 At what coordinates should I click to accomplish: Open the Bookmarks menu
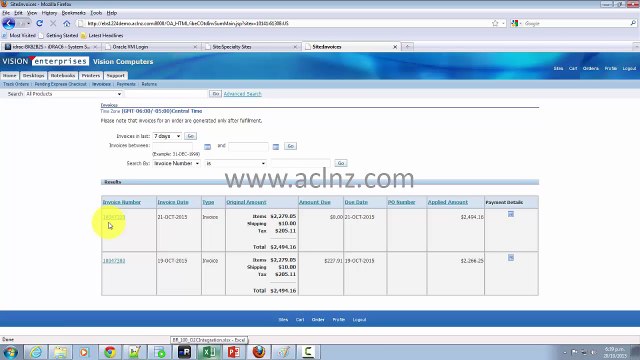point(73,13)
